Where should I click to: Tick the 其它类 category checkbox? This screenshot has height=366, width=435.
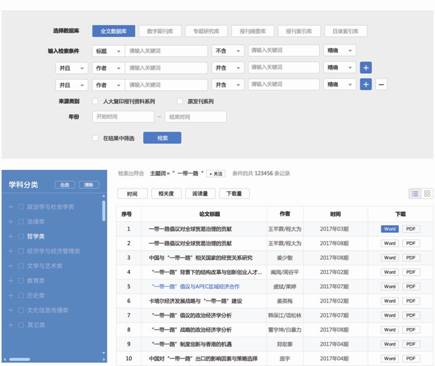pyautogui.click(x=21, y=325)
